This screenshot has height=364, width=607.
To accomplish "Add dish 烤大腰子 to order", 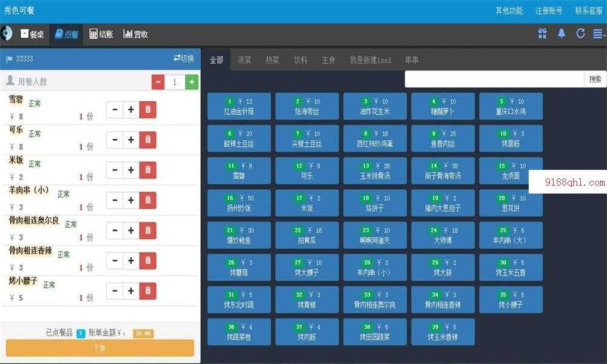I will tap(307, 268).
